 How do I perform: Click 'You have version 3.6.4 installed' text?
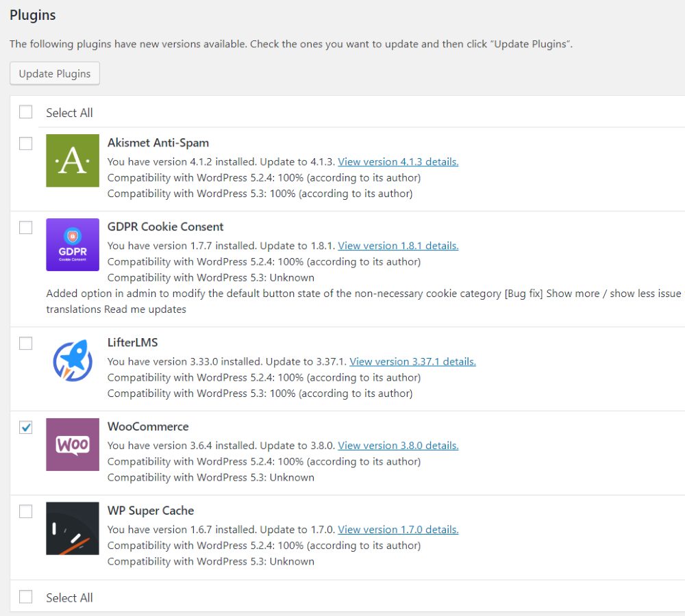point(182,446)
